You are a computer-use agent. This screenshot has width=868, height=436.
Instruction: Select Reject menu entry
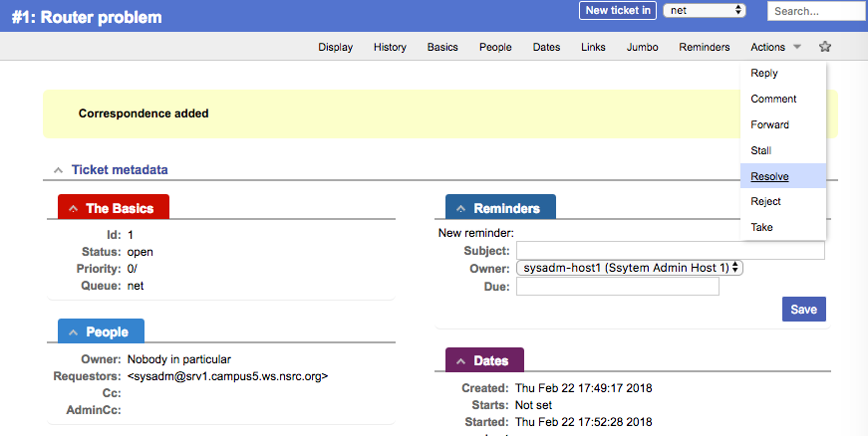[x=765, y=201]
